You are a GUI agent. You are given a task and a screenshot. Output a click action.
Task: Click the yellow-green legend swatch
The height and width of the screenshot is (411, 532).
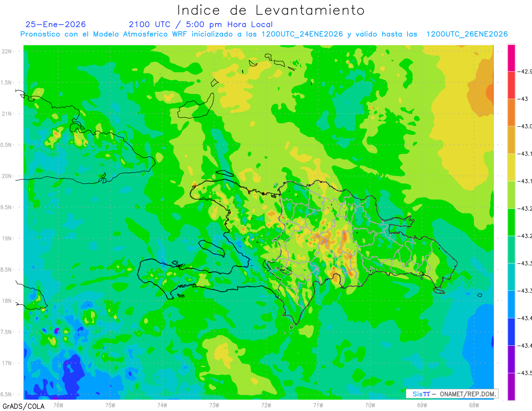click(x=511, y=195)
